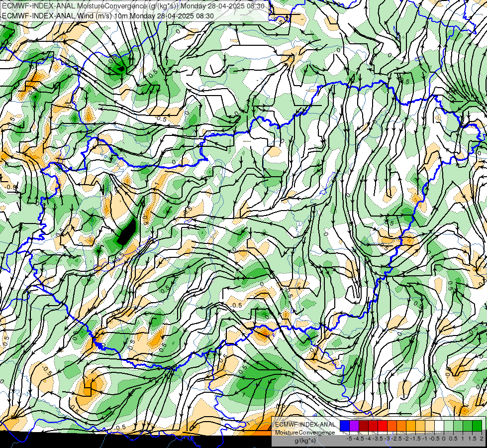
Task: Choose the amber swatch between -2 and -1.5
Action: (411, 426)
